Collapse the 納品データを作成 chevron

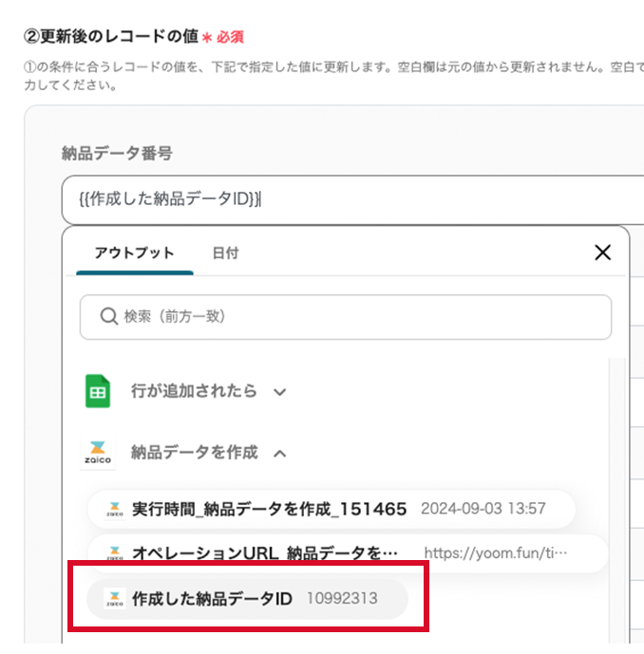tap(279, 454)
